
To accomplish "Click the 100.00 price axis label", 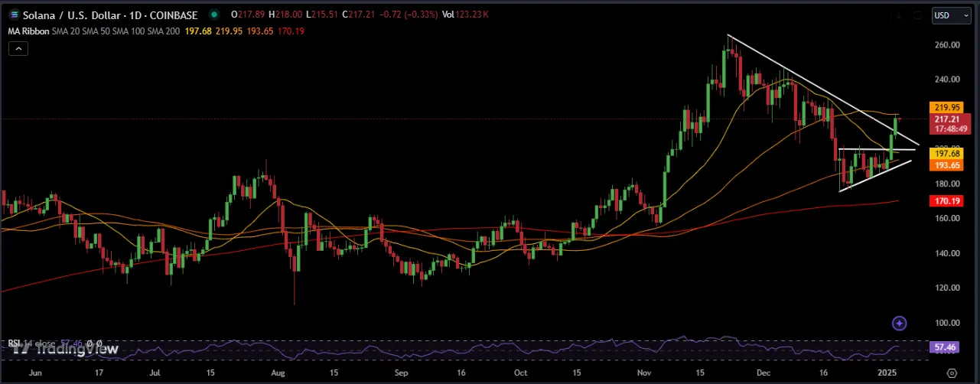I will [948, 323].
